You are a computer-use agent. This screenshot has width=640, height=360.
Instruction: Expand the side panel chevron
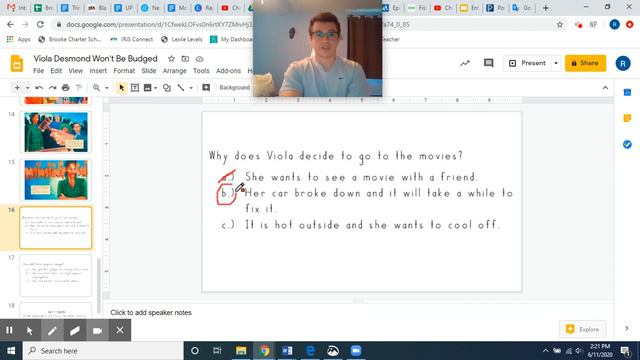coord(627,328)
